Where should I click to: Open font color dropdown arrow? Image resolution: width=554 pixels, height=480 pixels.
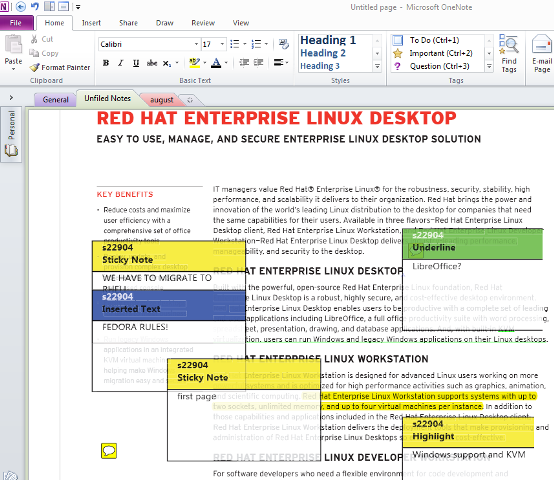(x=226, y=63)
